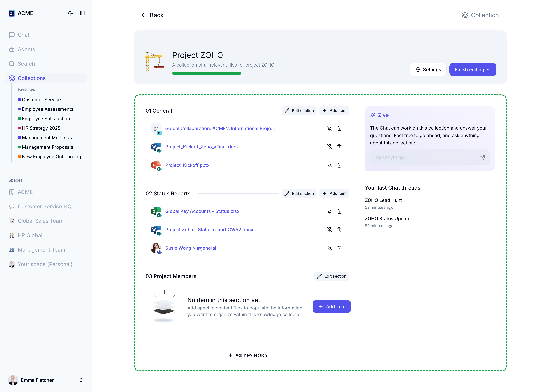Click the Collection layers icon top right

(465, 15)
